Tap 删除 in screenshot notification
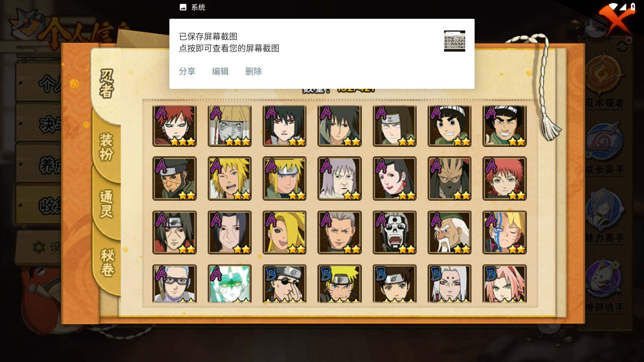Viewport: 644px width, 362px height. (x=254, y=71)
